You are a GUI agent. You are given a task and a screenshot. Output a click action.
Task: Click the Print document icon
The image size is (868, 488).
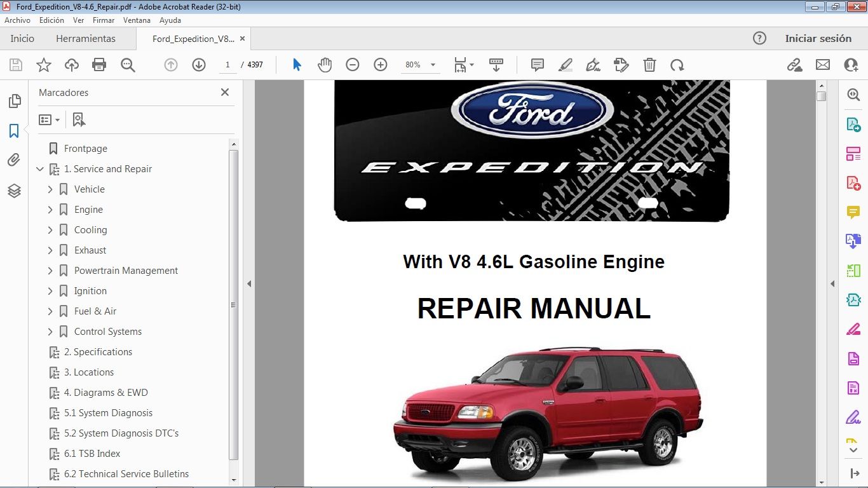click(100, 64)
